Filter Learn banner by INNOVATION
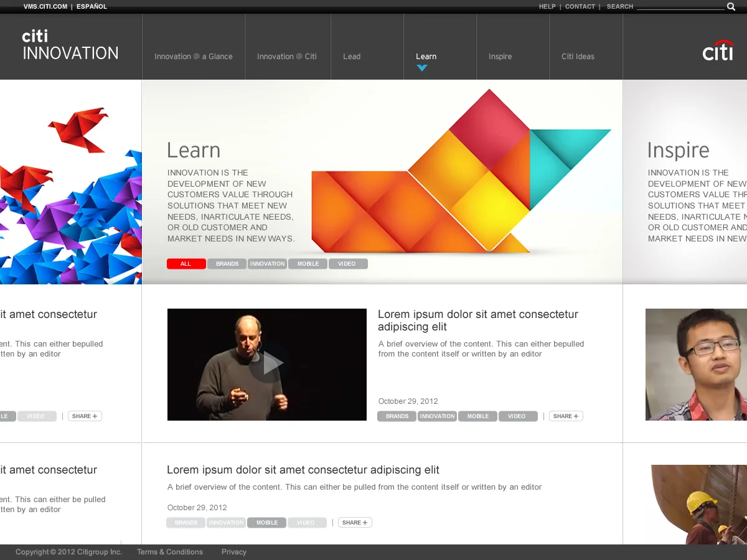The width and height of the screenshot is (747, 560). coord(268,264)
